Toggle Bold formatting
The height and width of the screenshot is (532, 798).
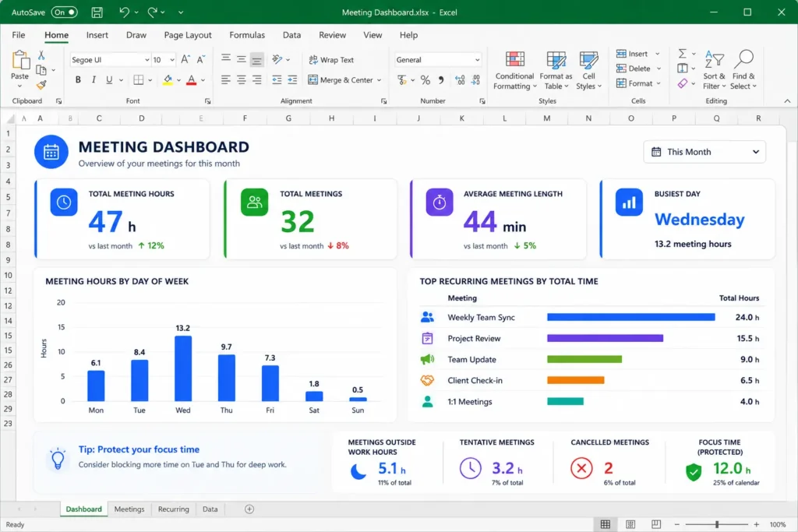(78, 80)
